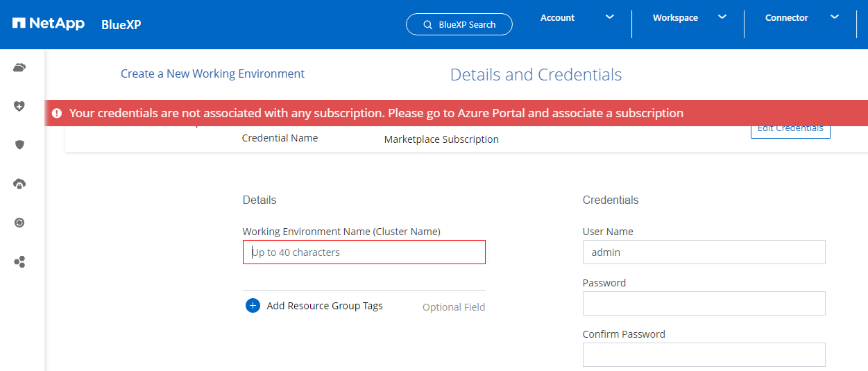Open the Workspace dropdown
This screenshot has height=371, width=868.
689,18
